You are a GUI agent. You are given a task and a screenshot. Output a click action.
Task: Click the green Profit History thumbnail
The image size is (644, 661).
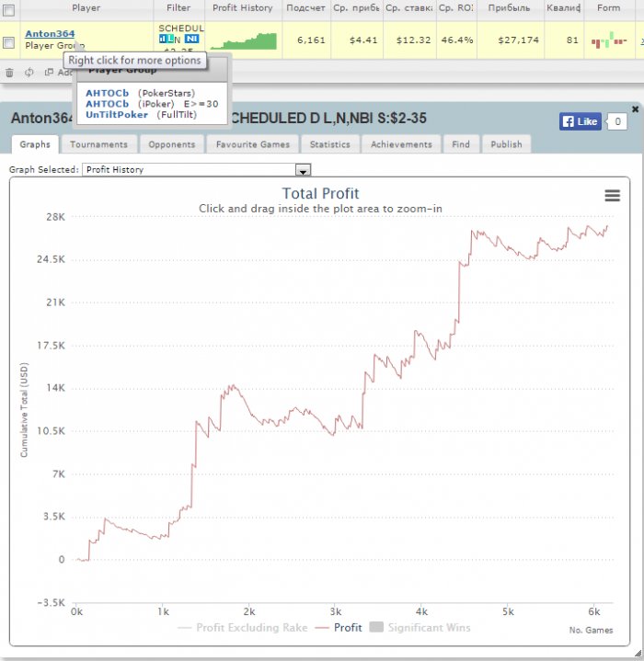coord(244,41)
